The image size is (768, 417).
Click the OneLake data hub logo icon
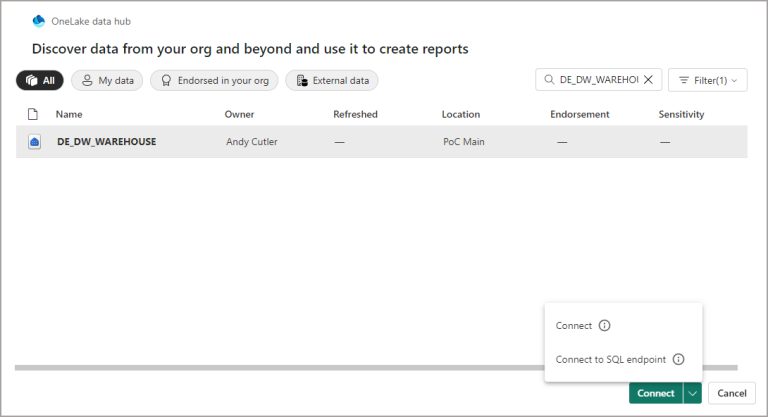coord(39,20)
